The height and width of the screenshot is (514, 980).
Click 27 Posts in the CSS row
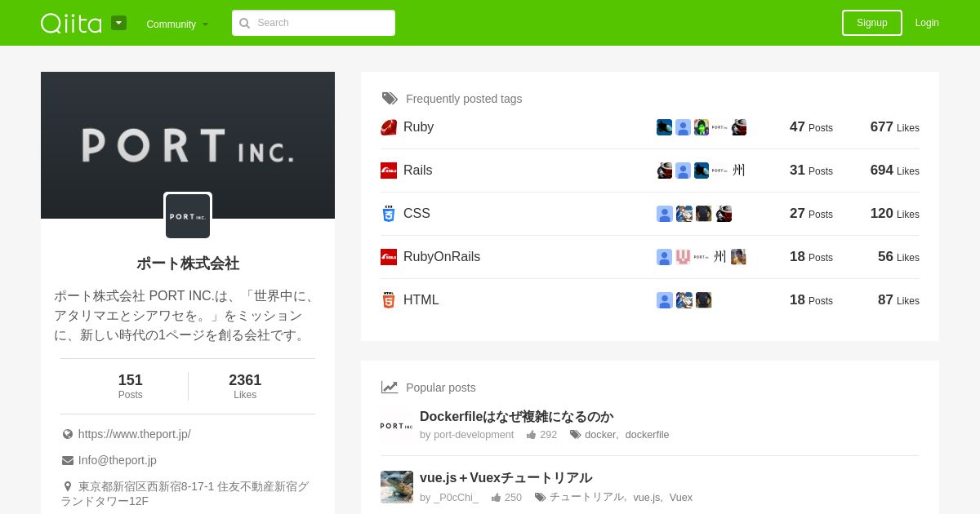coord(811,214)
